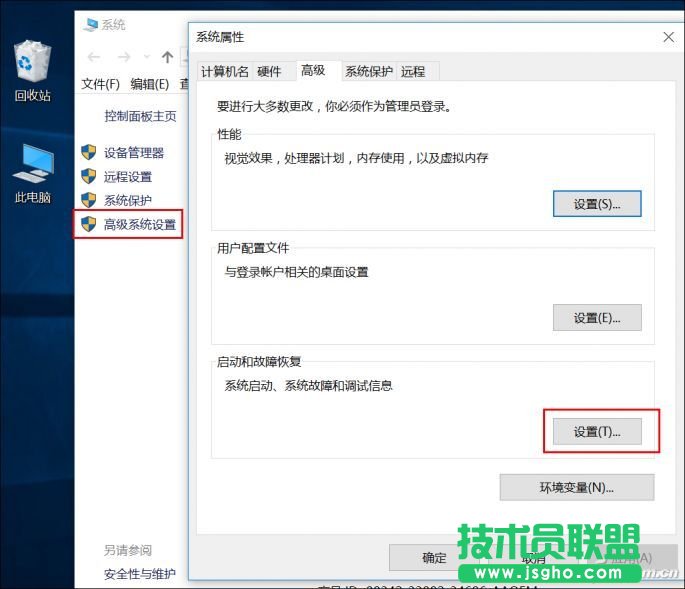685x589 pixels.
Task: Open the 环境变量(N) button
Action: pos(576,488)
